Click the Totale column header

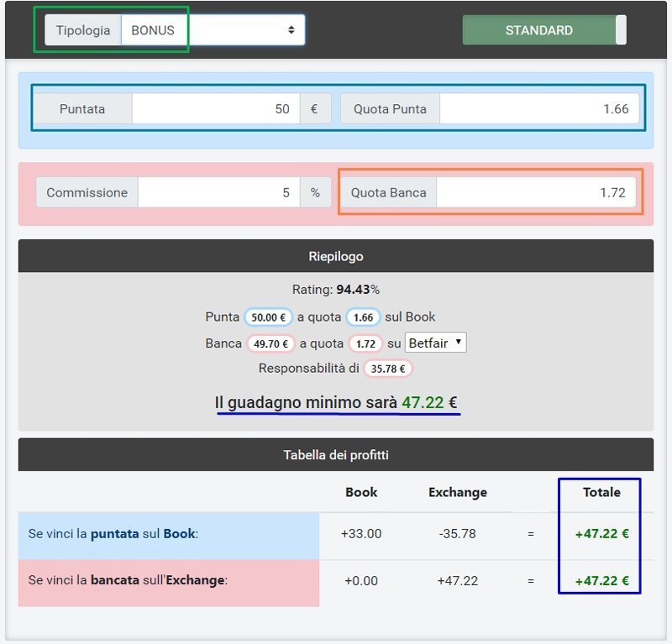pos(601,492)
